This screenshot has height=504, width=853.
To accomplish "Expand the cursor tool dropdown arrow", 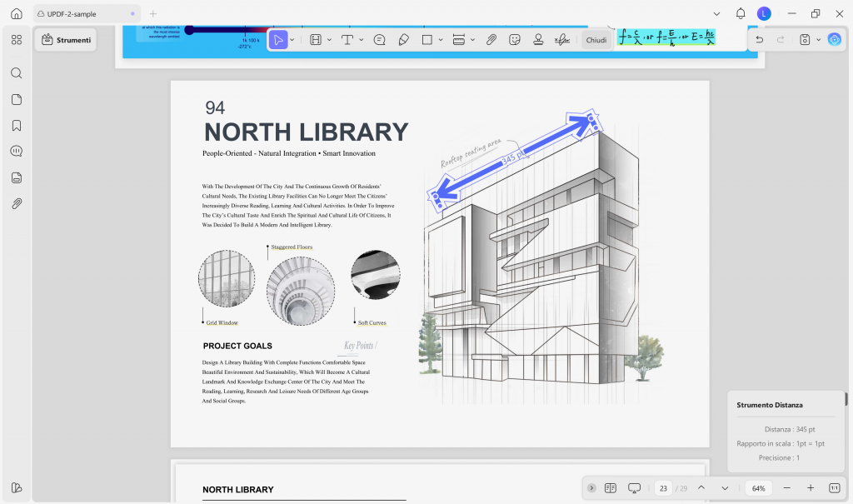I will pyautogui.click(x=292, y=40).
